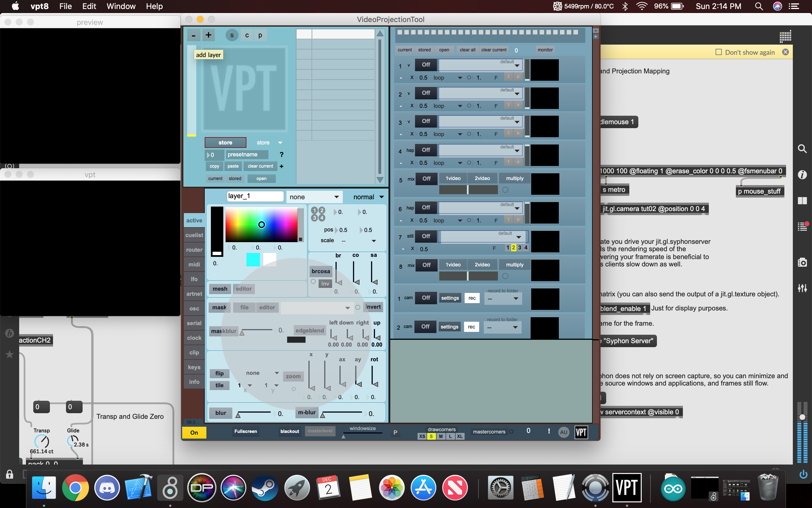Open Discord from the Dock
This screenshot has height=508, width=812.
[107, 487]
